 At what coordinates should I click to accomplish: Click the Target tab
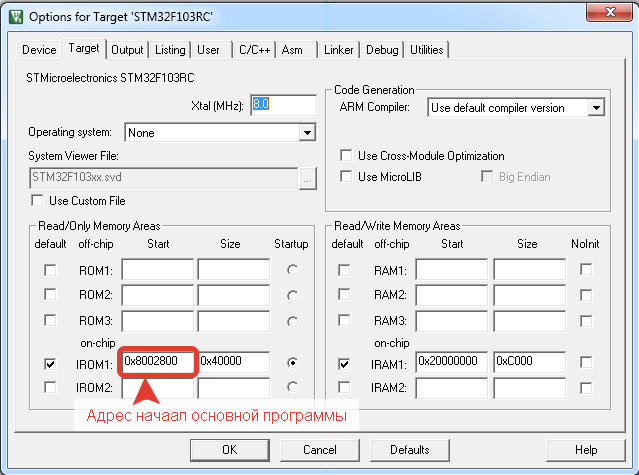click(x=84, y=48)
